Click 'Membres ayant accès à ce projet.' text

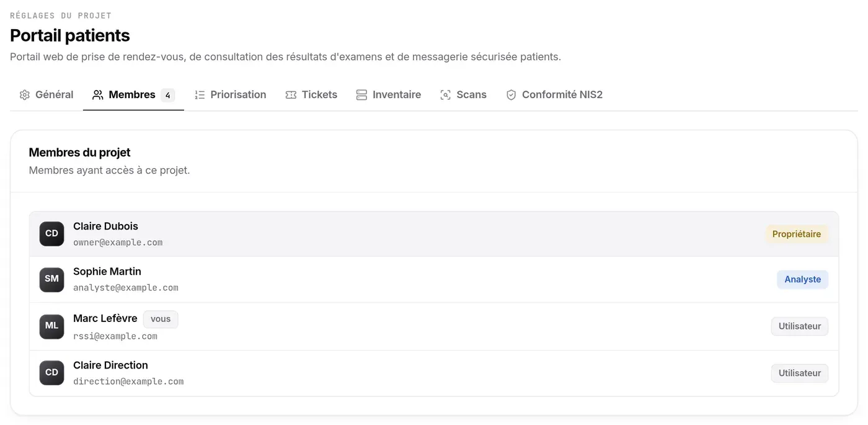(x=110, y=170)
